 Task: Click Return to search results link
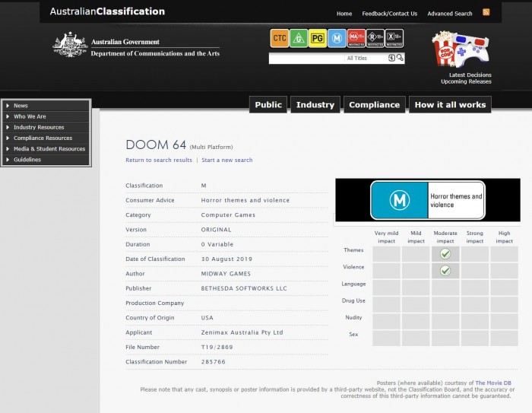(x=159, y=160)
